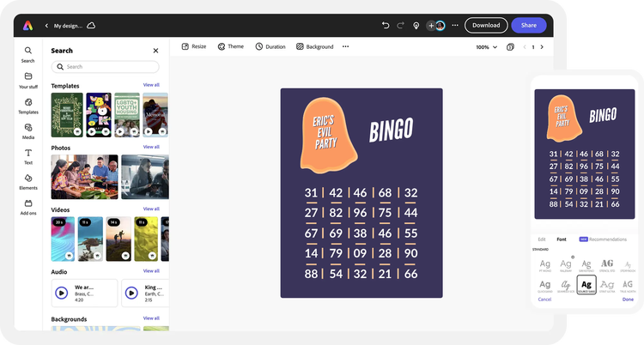
Task: Choose the Quicksand font
Action: (x=545, y=286)
